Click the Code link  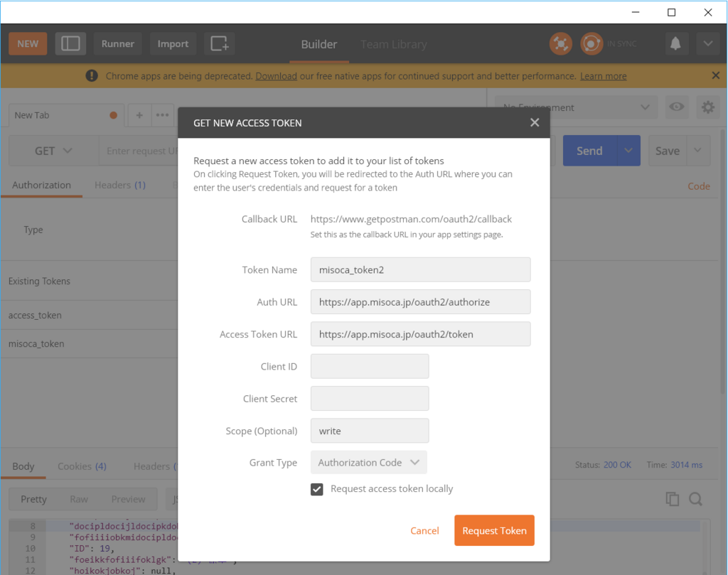click(699, 186)
